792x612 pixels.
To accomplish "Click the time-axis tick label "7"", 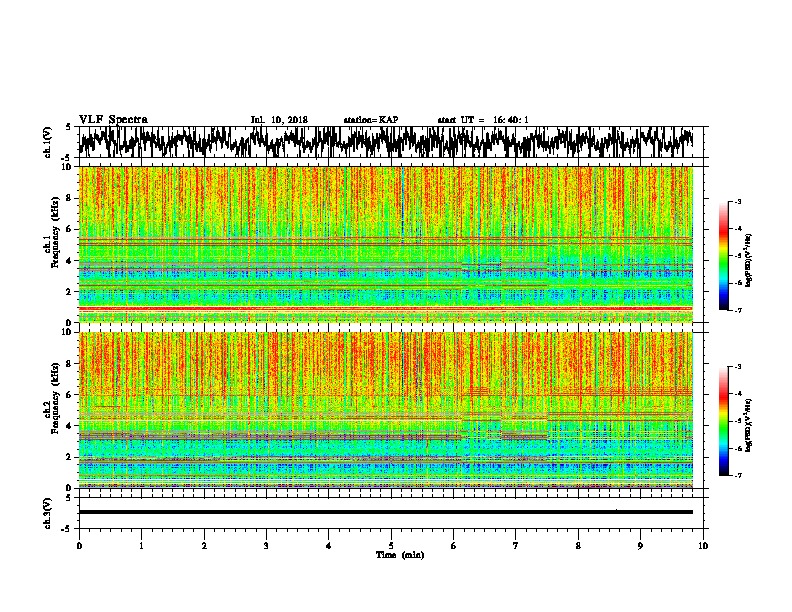I will pyautogui.click(x=516, y=546).
